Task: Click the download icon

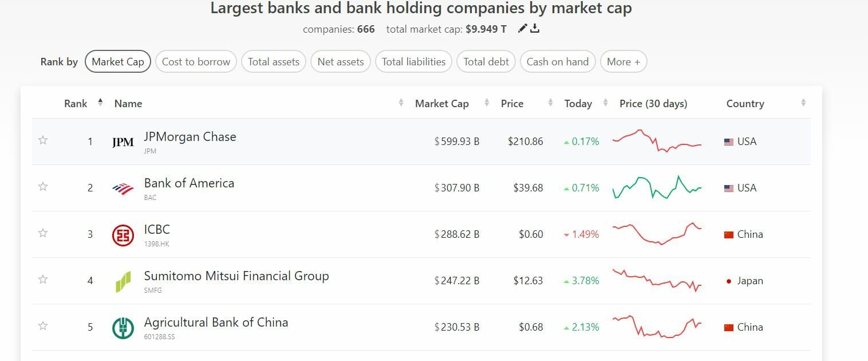Action: point(535,29)
